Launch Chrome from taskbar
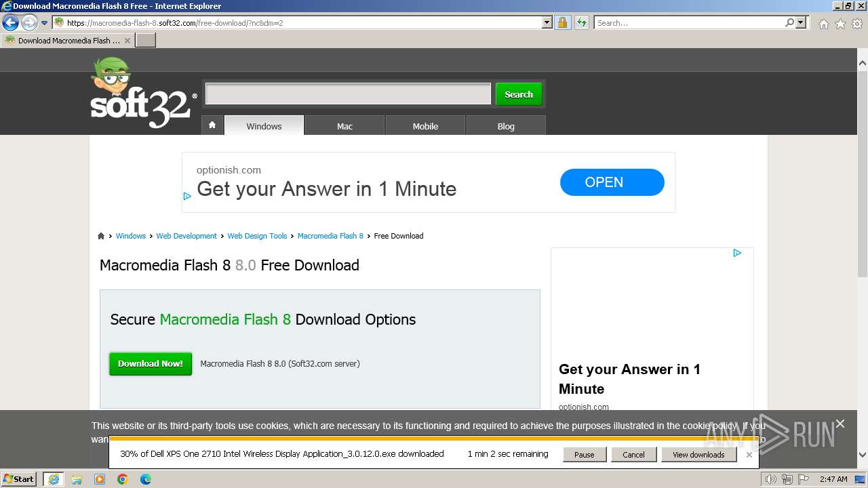The height and width of the screenshot is (488, 868). (x=123, y=479)
